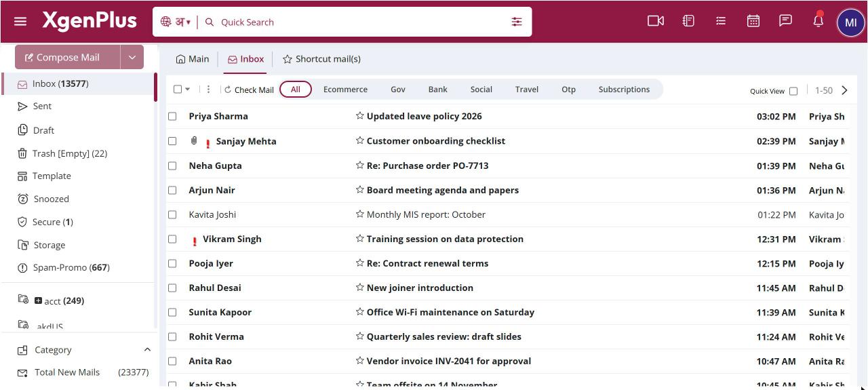The image size is (868, 390).
Task: Filter mails by Bank
Action: pos(437,89)
